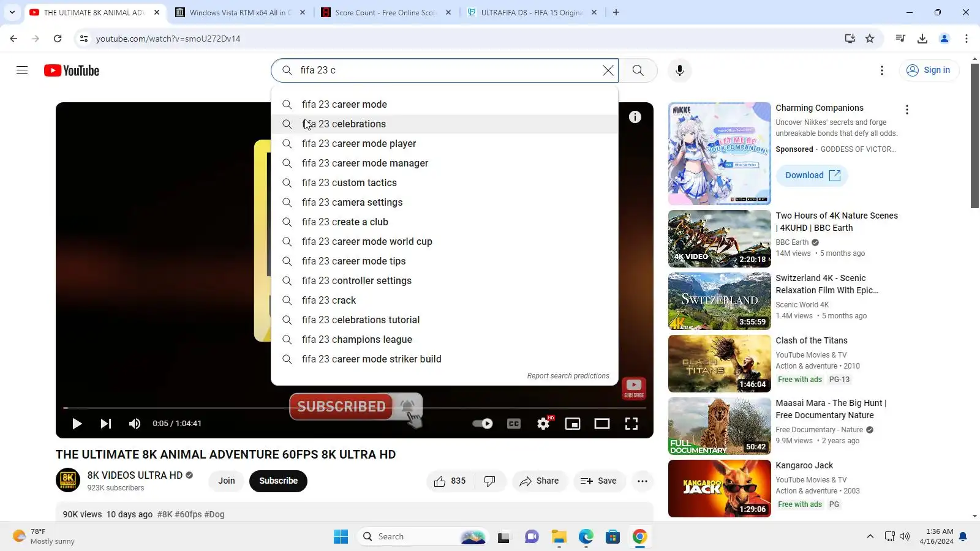Open video settings gear
The width and height of the screenshot is (980, 551).
[x=543, y=424]
